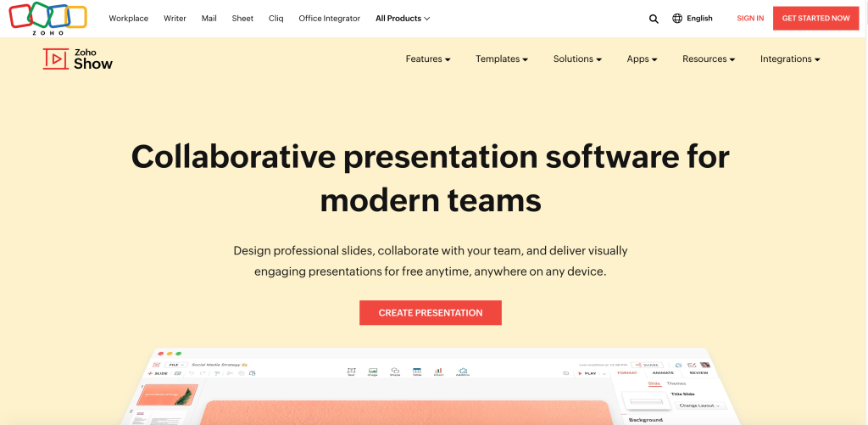The width and height of the screenshot is (868, 425).
Task: Open the search magnifier icon
Action: 654,19
